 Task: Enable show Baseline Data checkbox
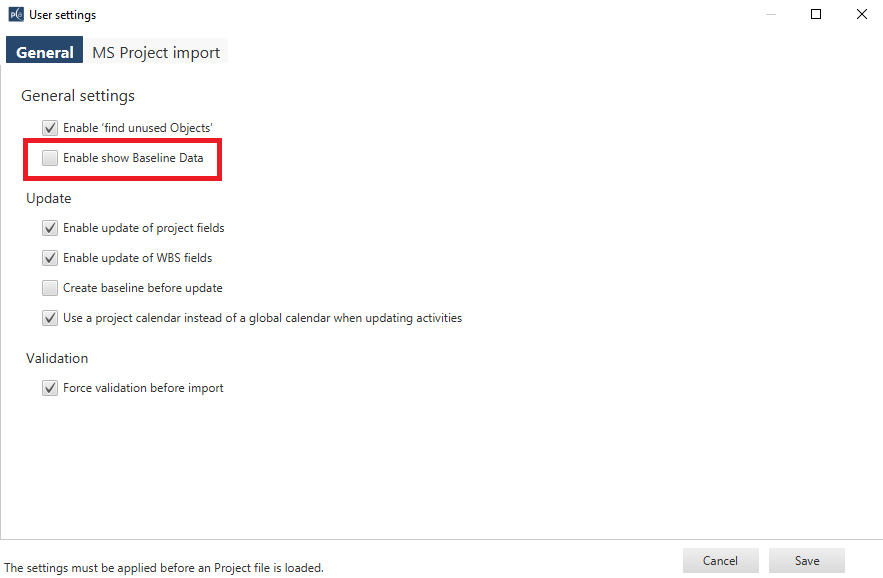click(50, 158)
